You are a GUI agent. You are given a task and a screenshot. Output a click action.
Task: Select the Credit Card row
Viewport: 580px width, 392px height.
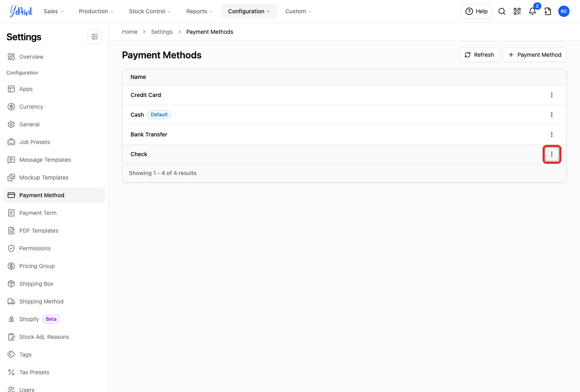click(344, 95)
